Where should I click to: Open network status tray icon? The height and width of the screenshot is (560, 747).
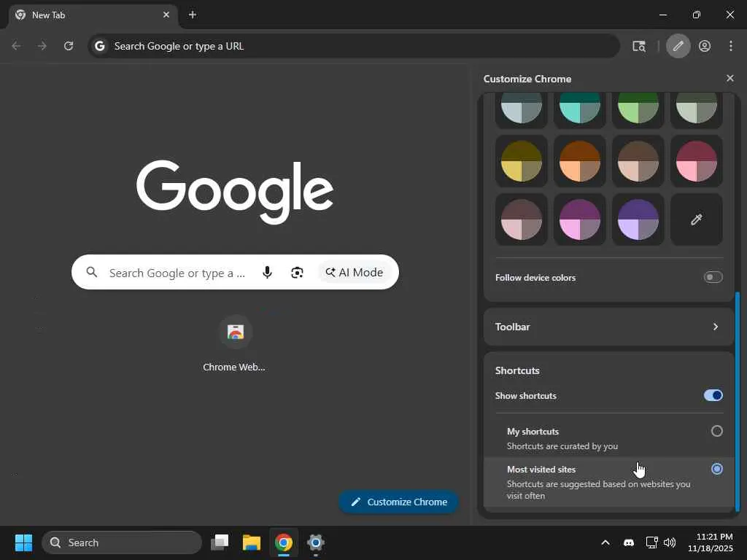click(x=651, y=542)
